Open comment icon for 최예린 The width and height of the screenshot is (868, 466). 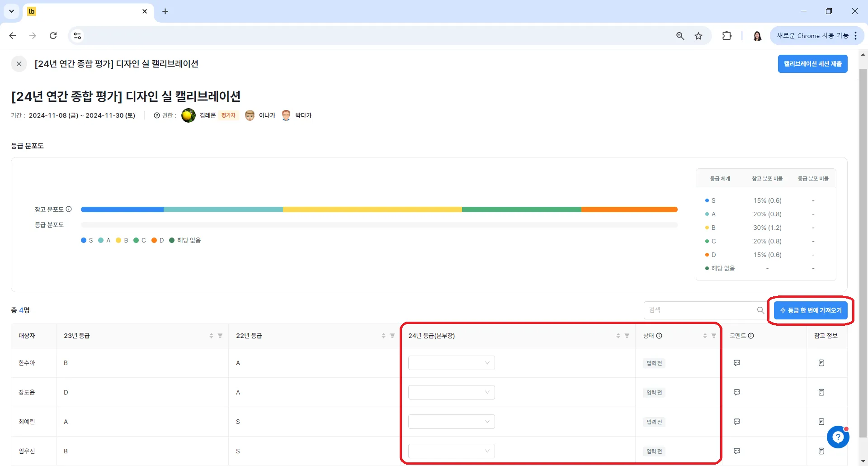(x=737, y=422)
